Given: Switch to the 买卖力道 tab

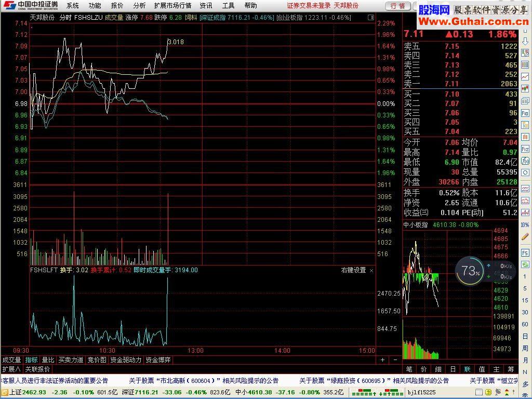Looking at the screenshot, I should (71, 360).
